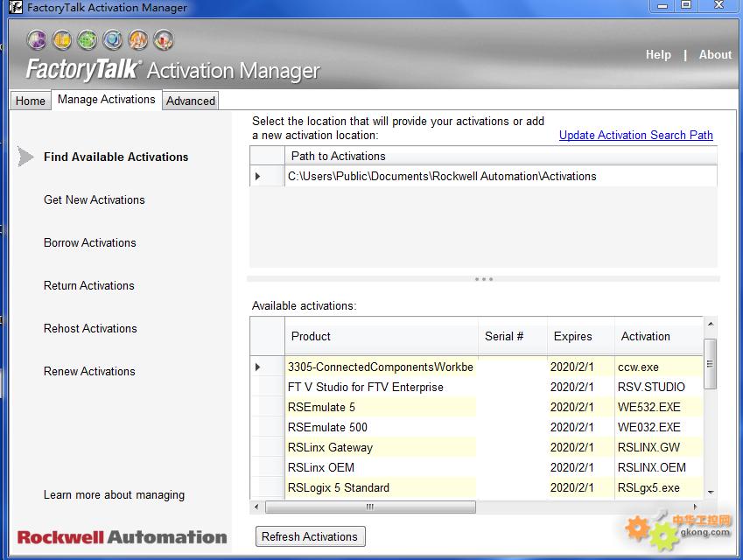743x560 pixels.
Task: Click the Learn more about managing link
Action: (x=114, y=495)
